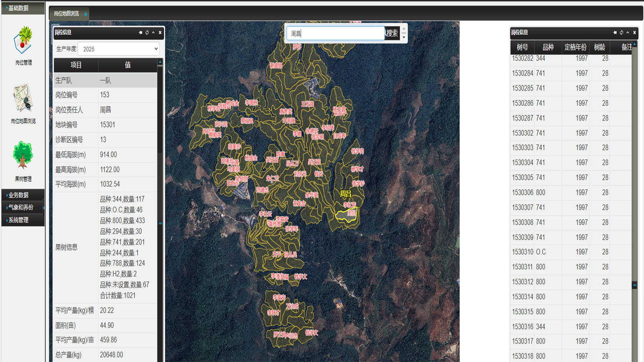The image size is (644, 362).
Task: Close the 岗位地图浏览 tab with x icon
Action: (86, 14)
